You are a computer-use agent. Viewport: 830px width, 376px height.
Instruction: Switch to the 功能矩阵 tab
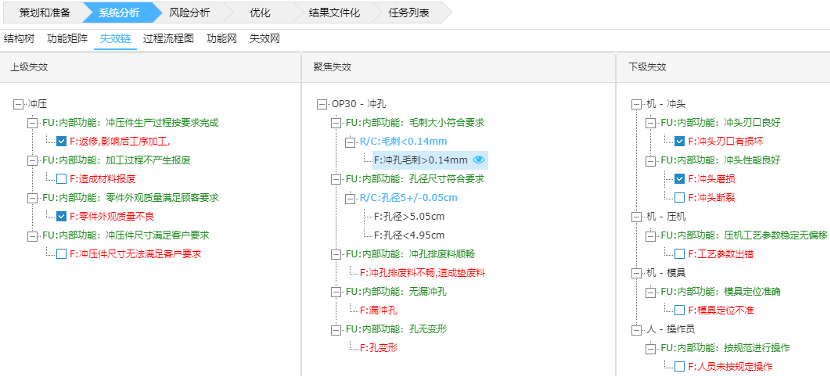pos(67,39)
